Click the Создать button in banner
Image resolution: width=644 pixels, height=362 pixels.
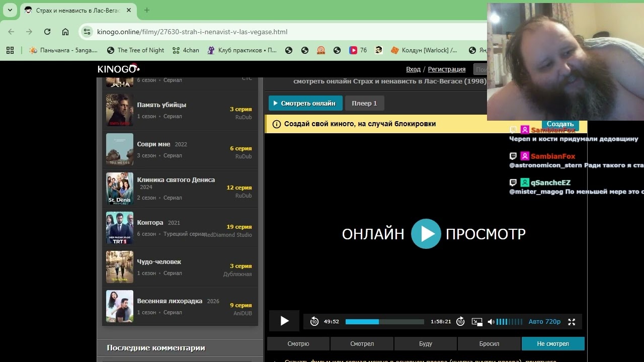point(560,124)
